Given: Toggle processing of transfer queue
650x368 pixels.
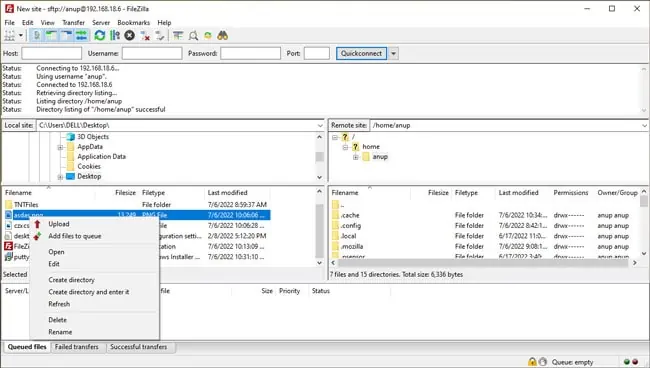Looking at the screenshot, I should (x=115, y=36).
